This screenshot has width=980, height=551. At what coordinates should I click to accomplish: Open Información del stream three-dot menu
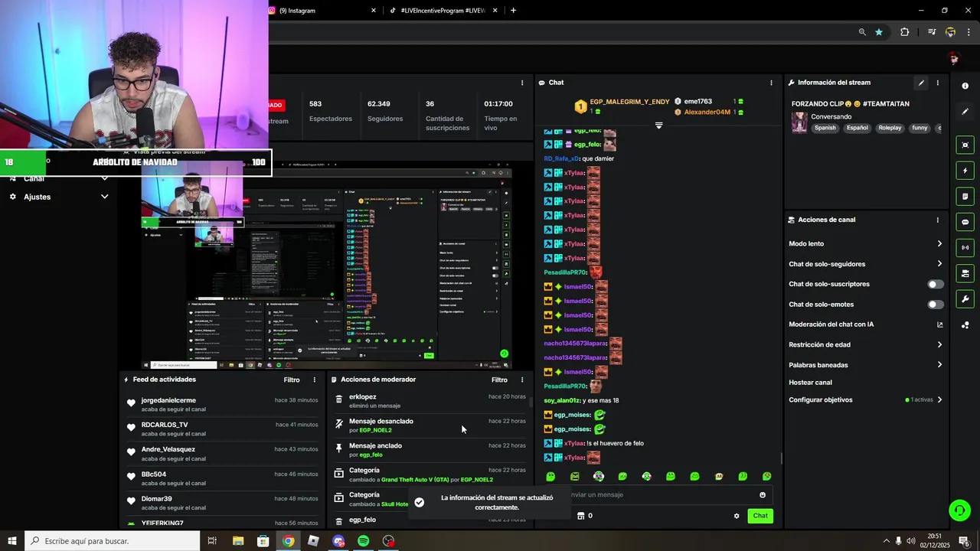coord(938,83)
